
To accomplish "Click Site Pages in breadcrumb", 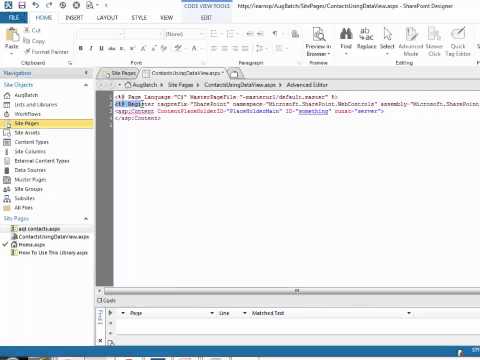I will [180, 85].
